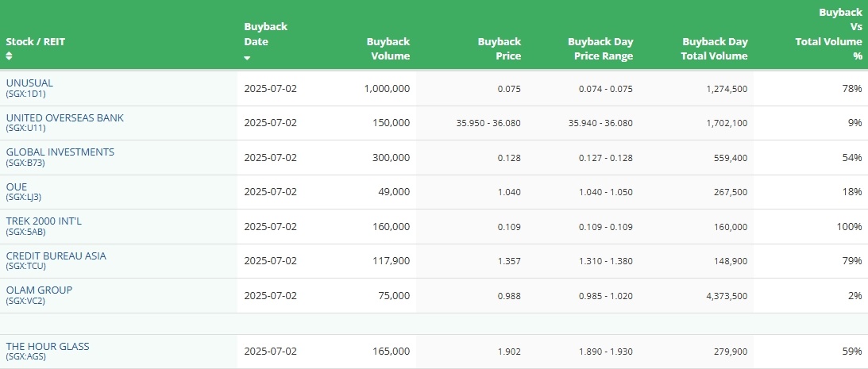Click price range 0.127 - 0.128

(x=606, y=158)
